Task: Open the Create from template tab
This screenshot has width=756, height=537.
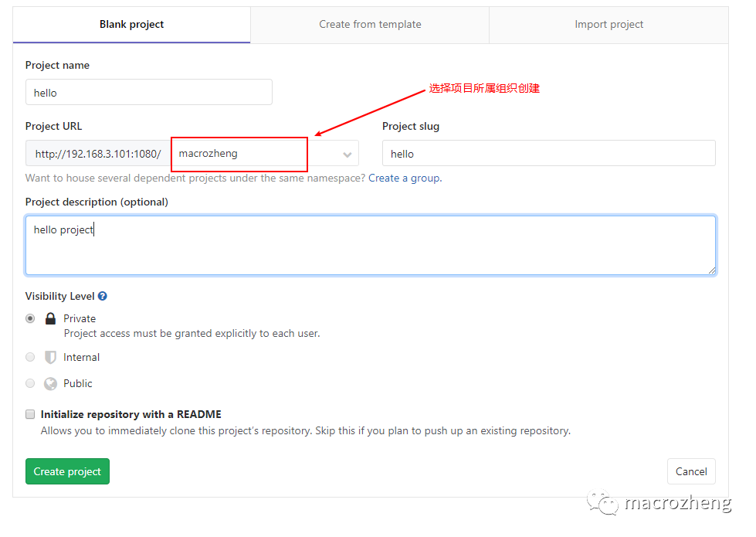Action: 370,25
